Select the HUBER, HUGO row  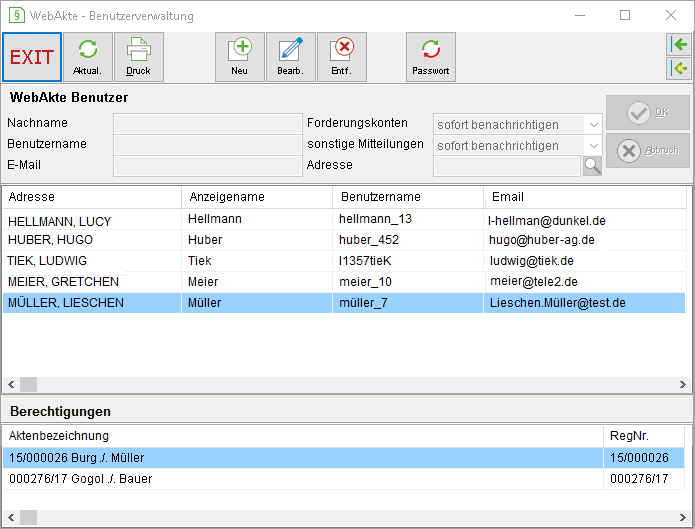(x=344, y=240)
